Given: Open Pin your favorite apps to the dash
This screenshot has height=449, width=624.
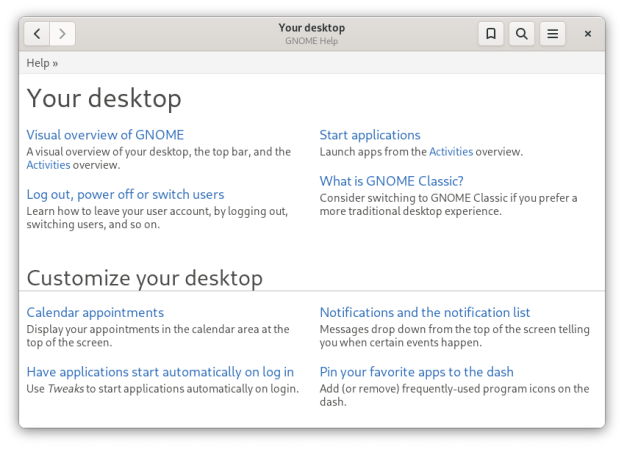Looking at the screenshot, I should 416,372.
